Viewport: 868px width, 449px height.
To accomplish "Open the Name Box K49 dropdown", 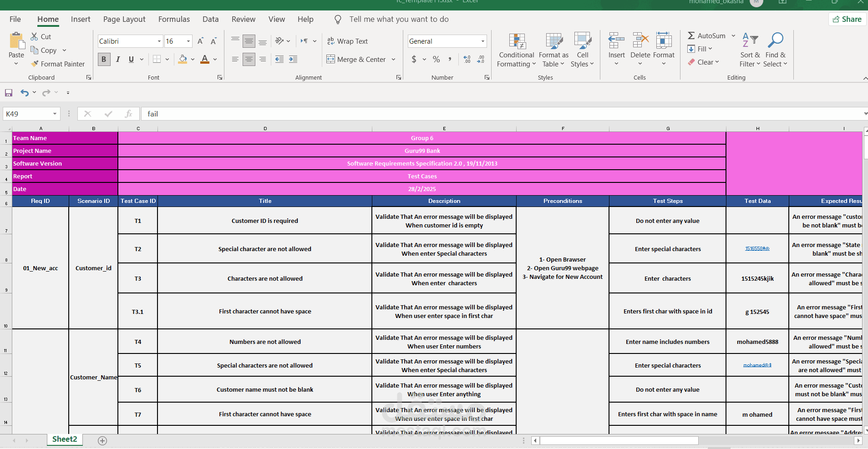I will tap(55, 114).
